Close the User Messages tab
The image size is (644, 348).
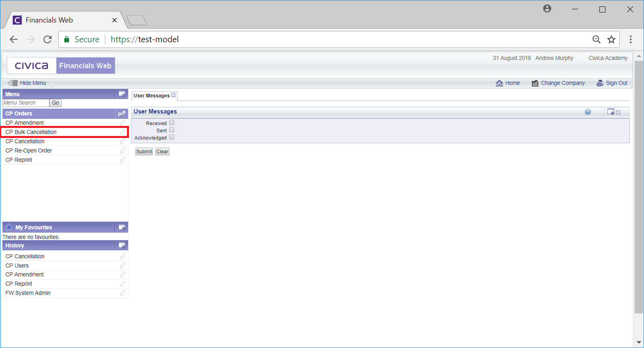[x=174, y=95]
